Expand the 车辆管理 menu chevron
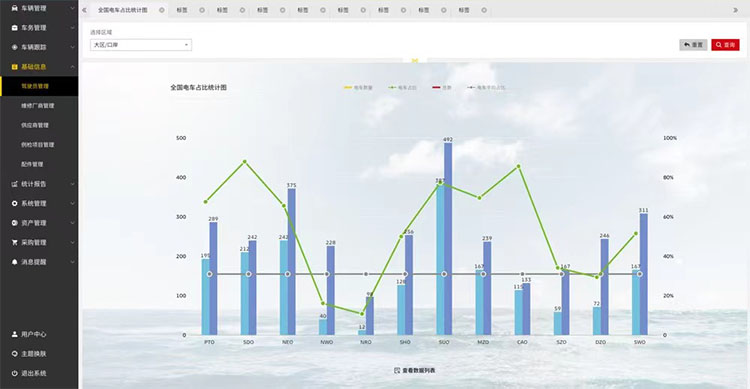 click(x=72, y=8)
